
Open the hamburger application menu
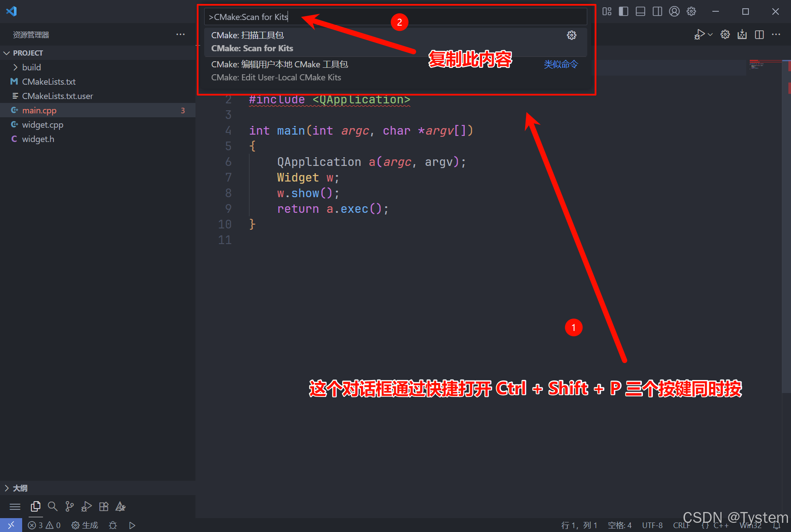point(15,506)
